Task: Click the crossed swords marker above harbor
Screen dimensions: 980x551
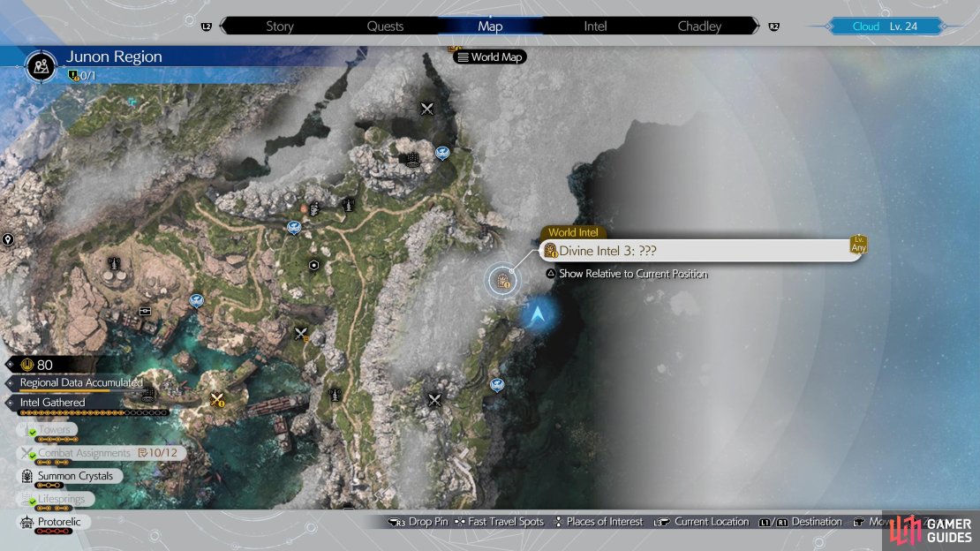Action: [301, 334]
